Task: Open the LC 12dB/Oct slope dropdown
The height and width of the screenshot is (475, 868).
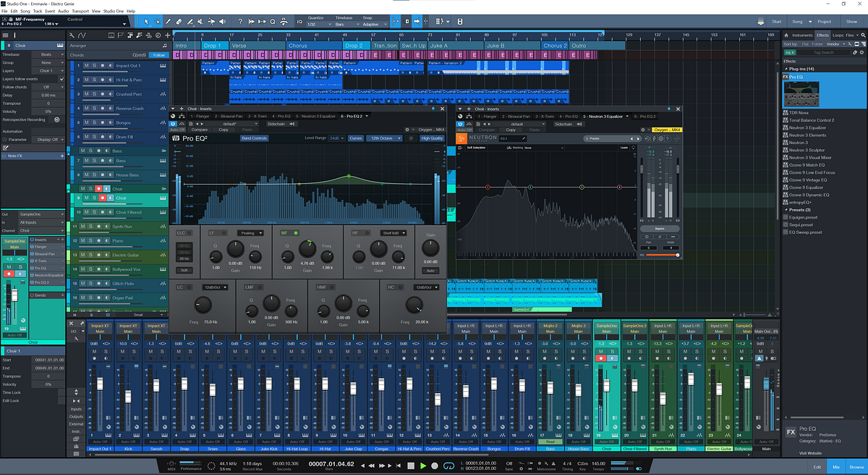Action: point(215,287)
